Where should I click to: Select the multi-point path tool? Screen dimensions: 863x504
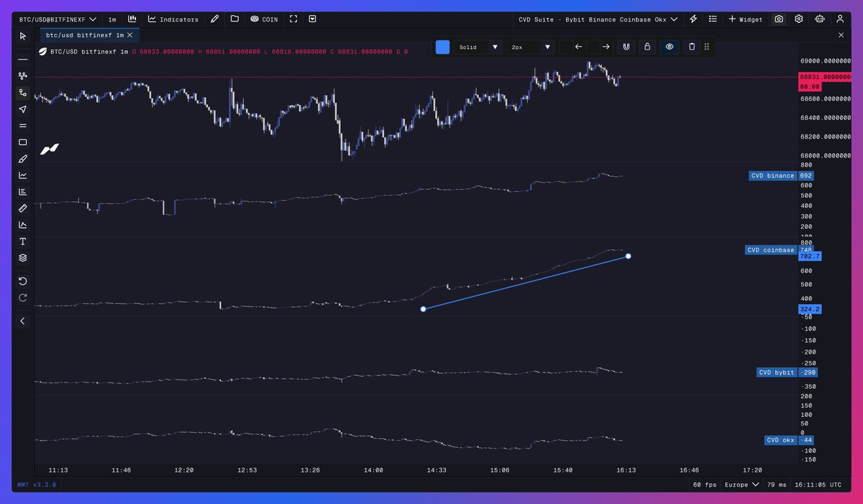(x=22, y=75)
